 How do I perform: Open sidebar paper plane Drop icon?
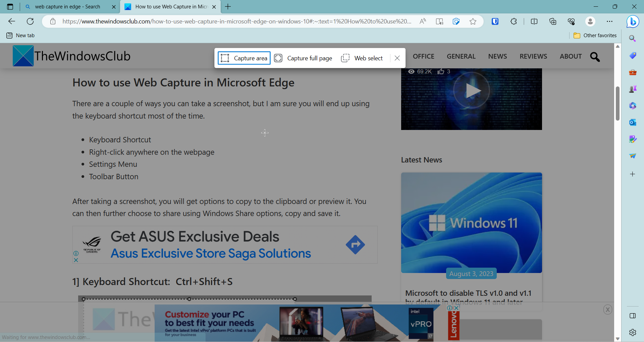[x=633, y=156]
